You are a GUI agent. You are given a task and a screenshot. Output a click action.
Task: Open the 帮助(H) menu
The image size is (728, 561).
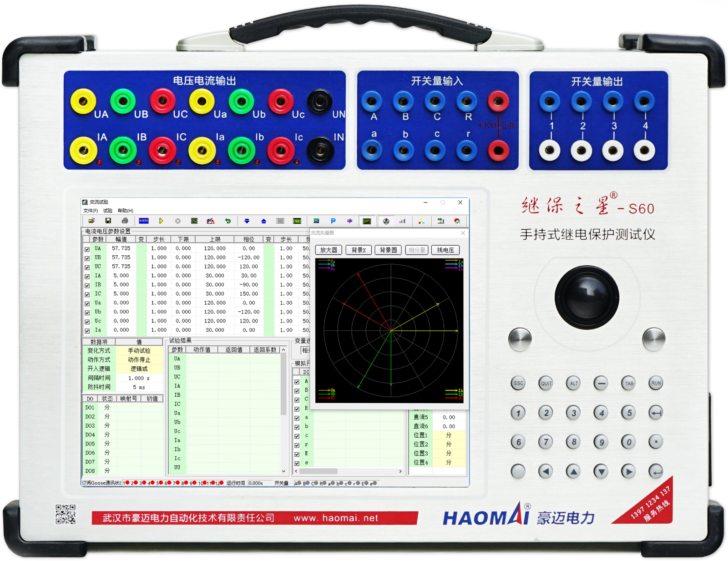pos(125,211)
